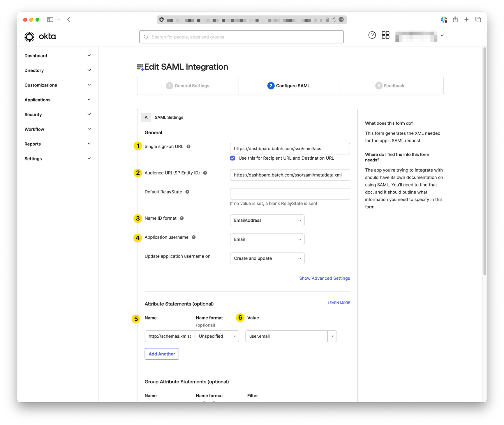Click the help icon beside Name ID format

pos(182,218)
